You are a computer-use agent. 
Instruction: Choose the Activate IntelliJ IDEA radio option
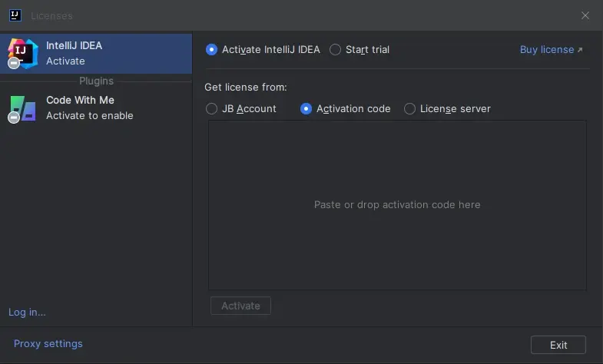coord(212,50)
